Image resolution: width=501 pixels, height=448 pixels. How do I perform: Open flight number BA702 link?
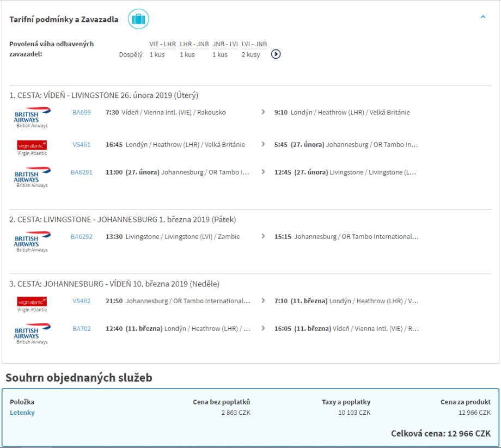82,329
